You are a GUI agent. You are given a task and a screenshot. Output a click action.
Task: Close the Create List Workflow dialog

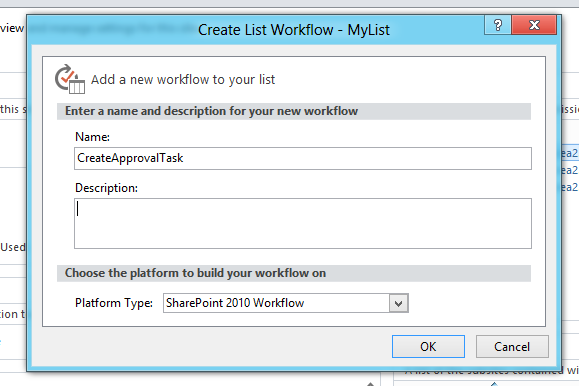534,25
